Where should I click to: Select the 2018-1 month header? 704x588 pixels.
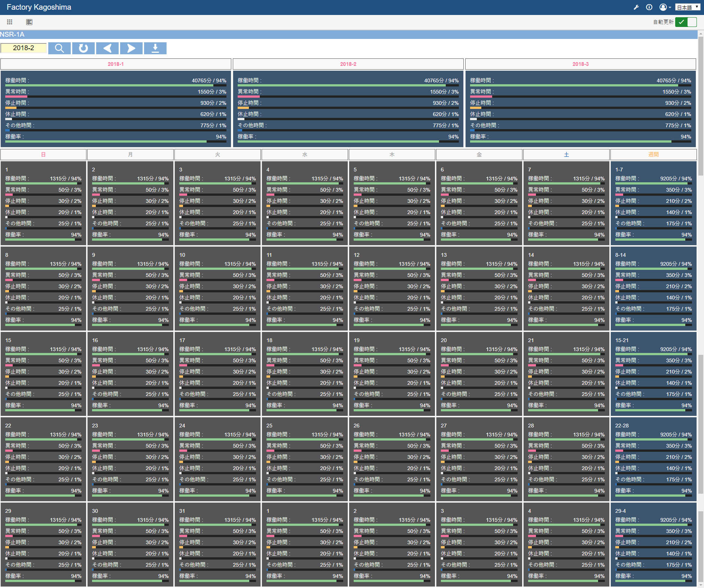coord(116,64)
